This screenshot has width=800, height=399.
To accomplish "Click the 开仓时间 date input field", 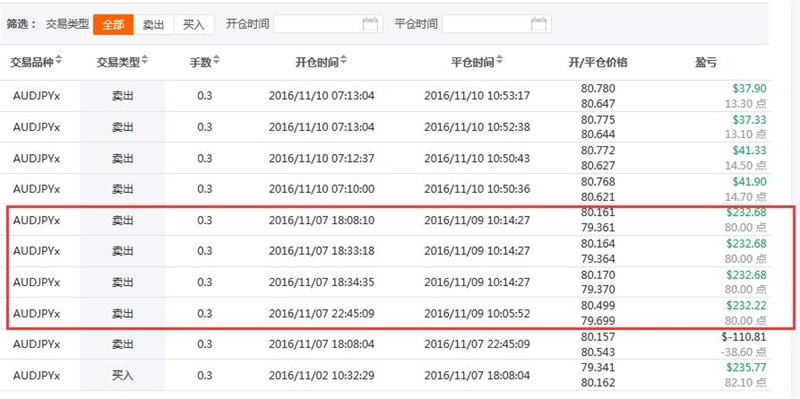I will point(328,24).
